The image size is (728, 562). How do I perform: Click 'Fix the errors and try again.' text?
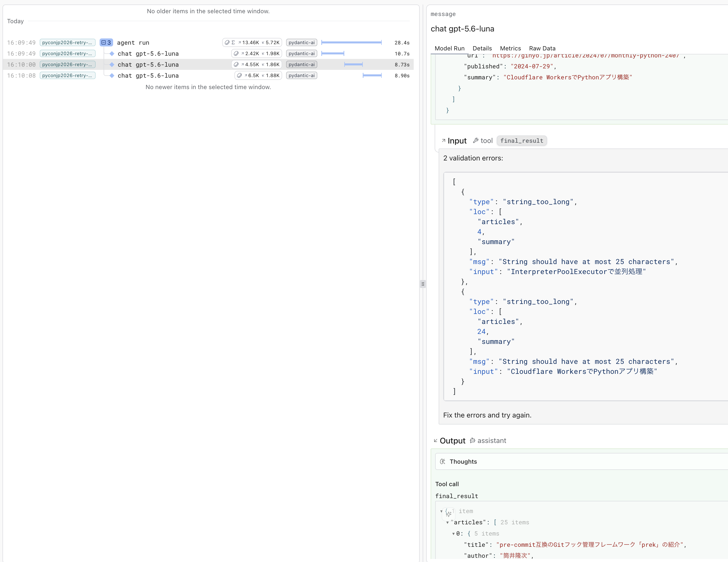[487, 415]
